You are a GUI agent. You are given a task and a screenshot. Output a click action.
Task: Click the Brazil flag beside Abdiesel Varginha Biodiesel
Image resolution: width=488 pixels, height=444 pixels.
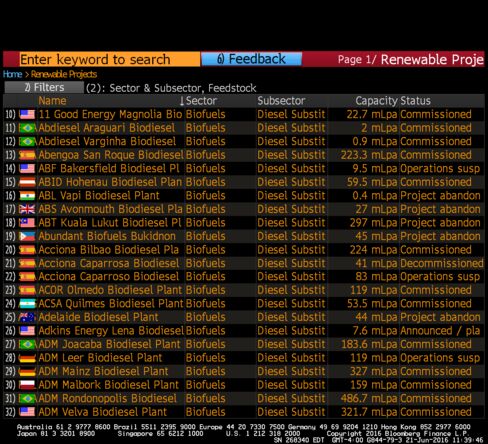coord(27,142)
